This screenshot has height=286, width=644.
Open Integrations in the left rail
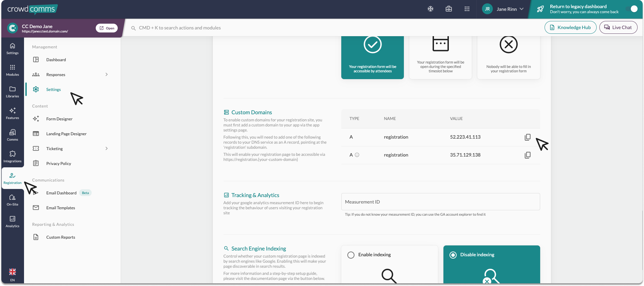pos(13,157)
